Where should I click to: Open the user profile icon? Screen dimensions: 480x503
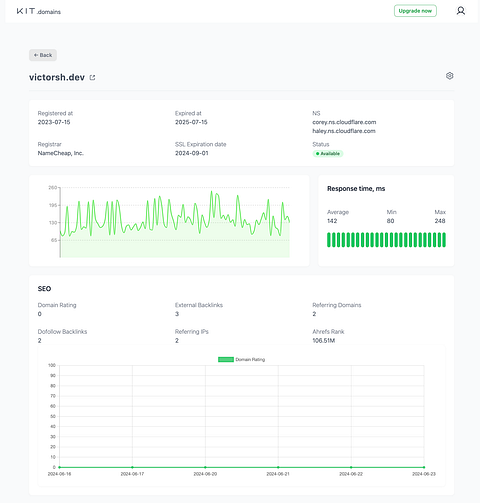461,11
